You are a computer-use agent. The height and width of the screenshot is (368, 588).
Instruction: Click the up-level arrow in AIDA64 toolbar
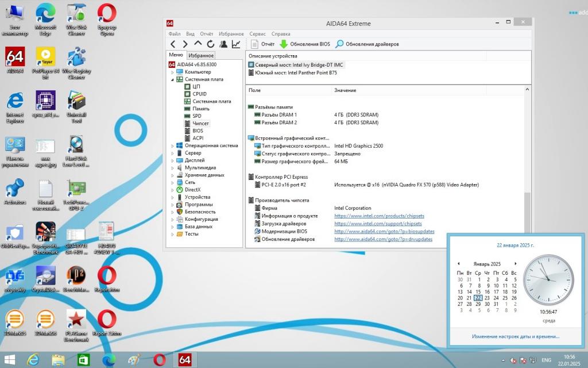tap(198, 44)
